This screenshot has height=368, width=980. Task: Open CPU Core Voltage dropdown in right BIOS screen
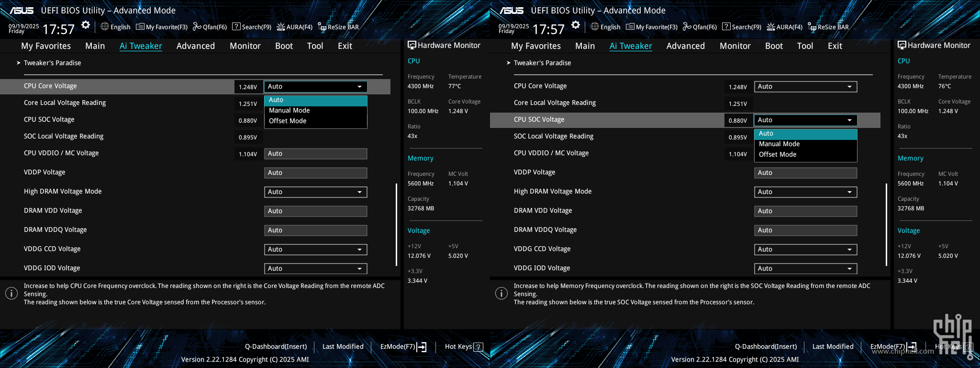tap(806, 87)
